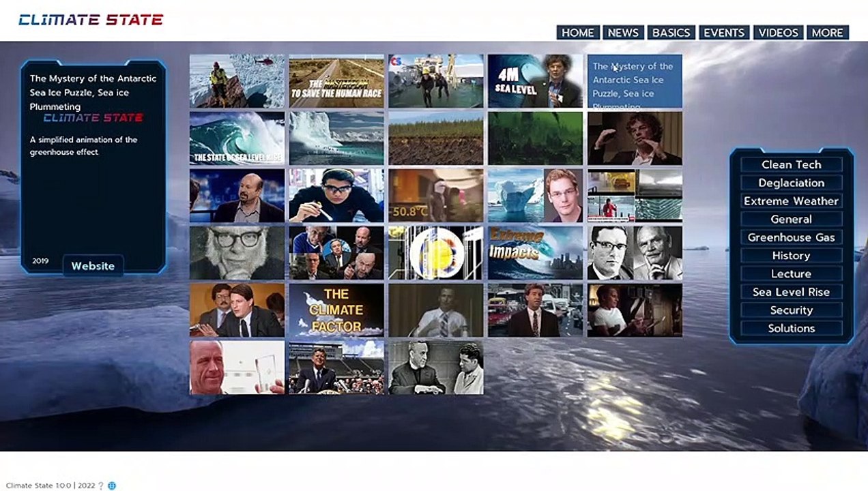The width and height of the screenshot is (868, 491).
Task: Open the '4M Sea Level' video thumbnail
Action: [536, 81]
